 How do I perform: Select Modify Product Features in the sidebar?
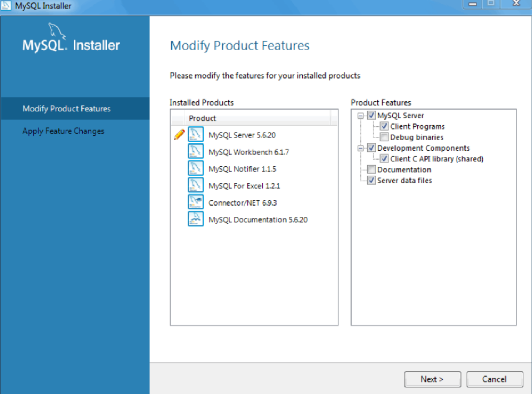(66, 108)
